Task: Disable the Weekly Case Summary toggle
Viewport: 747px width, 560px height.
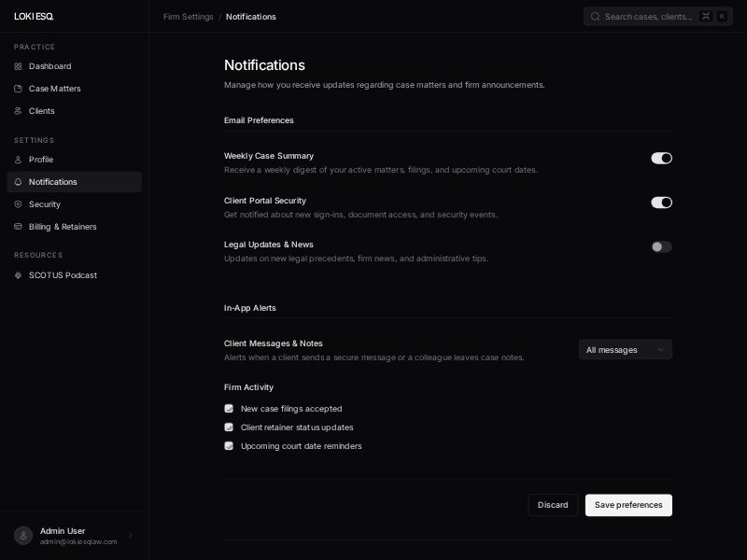Action: 661,159
